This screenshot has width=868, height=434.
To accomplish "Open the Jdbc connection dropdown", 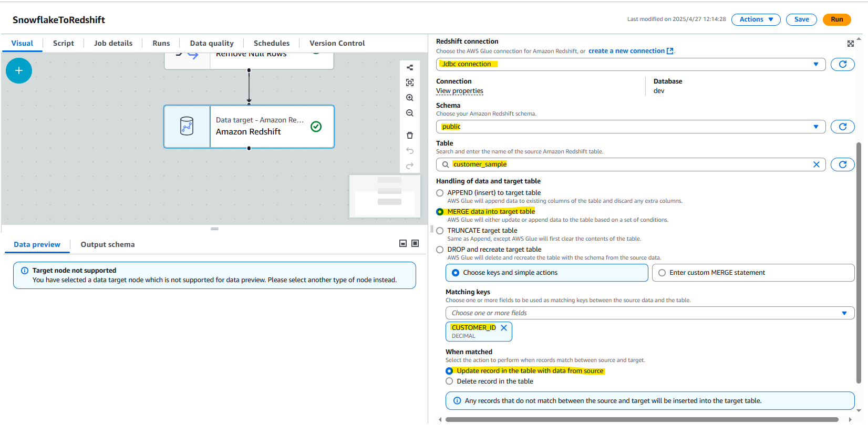I will [x=631, y=64].
